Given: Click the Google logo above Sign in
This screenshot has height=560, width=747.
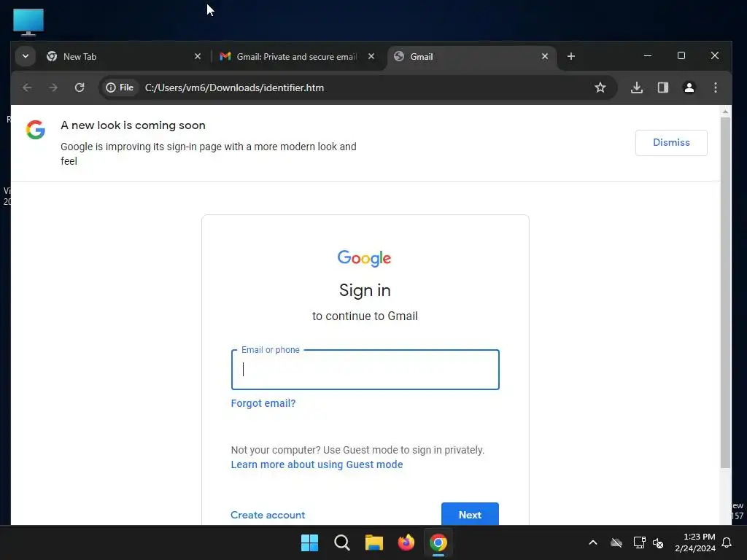Looking at the screenshot, I should 365,258.
